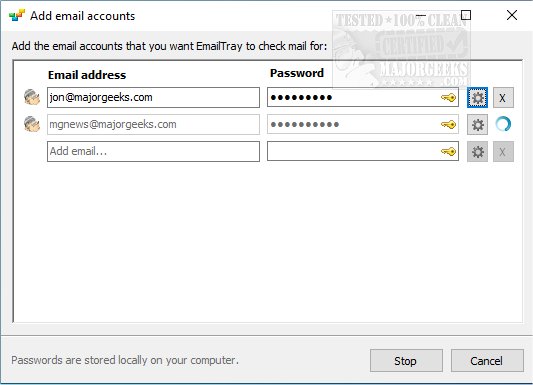
Task: Click the avatar icon beside mgnews@majorgeeks.com
Action: (x=32, y=124)
